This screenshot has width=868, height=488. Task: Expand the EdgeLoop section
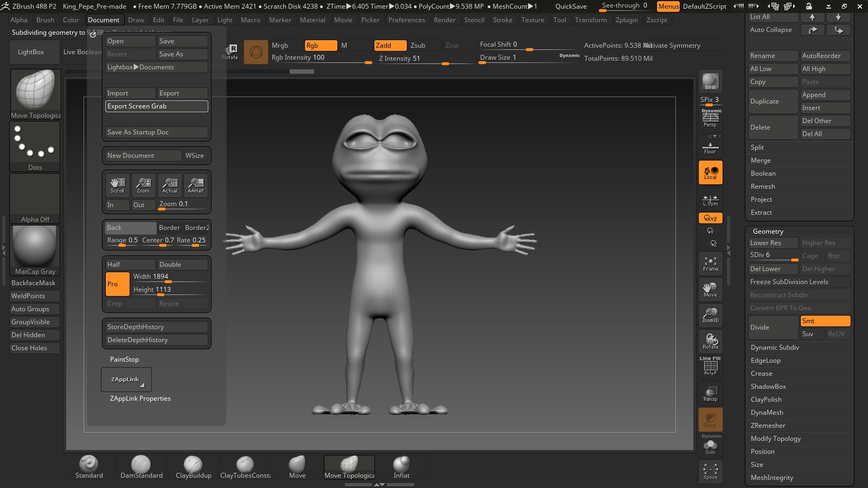click(765, 361)
